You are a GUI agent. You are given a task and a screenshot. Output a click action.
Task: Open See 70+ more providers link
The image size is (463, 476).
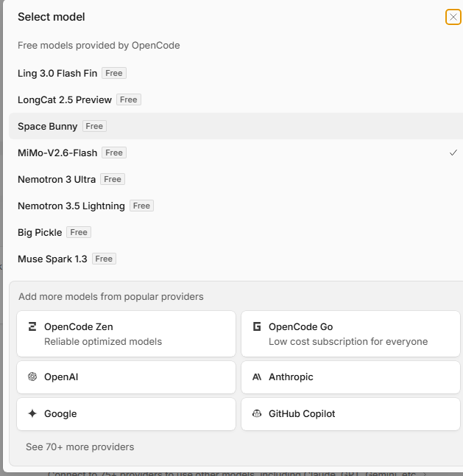(x=79, y=447)
